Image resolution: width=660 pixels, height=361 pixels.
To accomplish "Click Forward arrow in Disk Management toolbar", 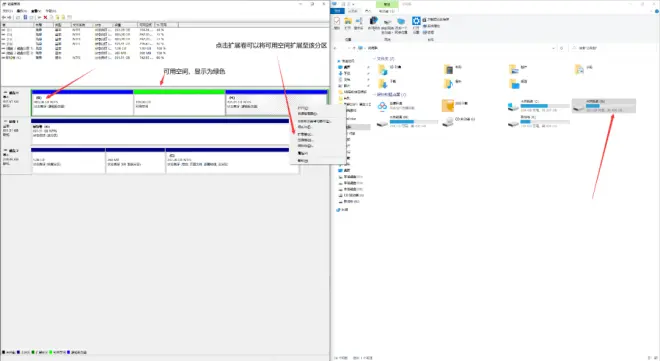I will point(9,17).
